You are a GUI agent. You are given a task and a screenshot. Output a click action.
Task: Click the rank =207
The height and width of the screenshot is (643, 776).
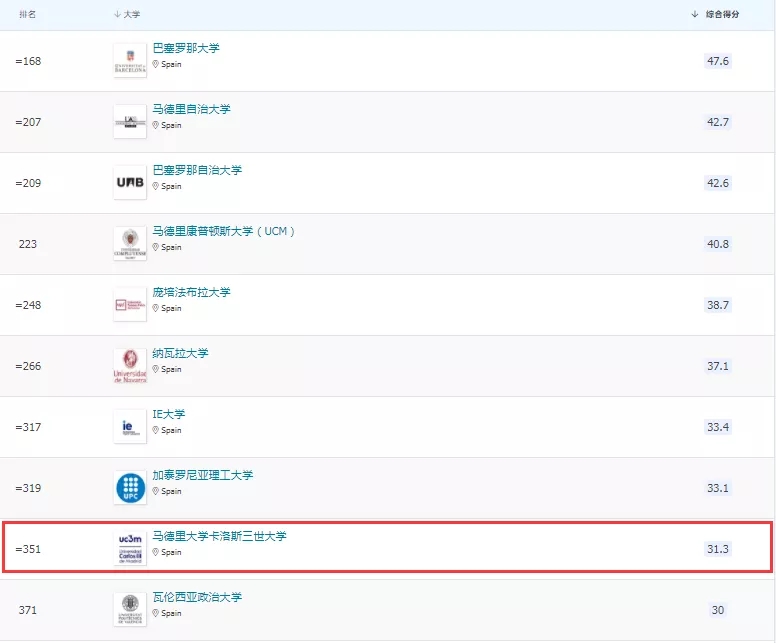coord(28,122)
